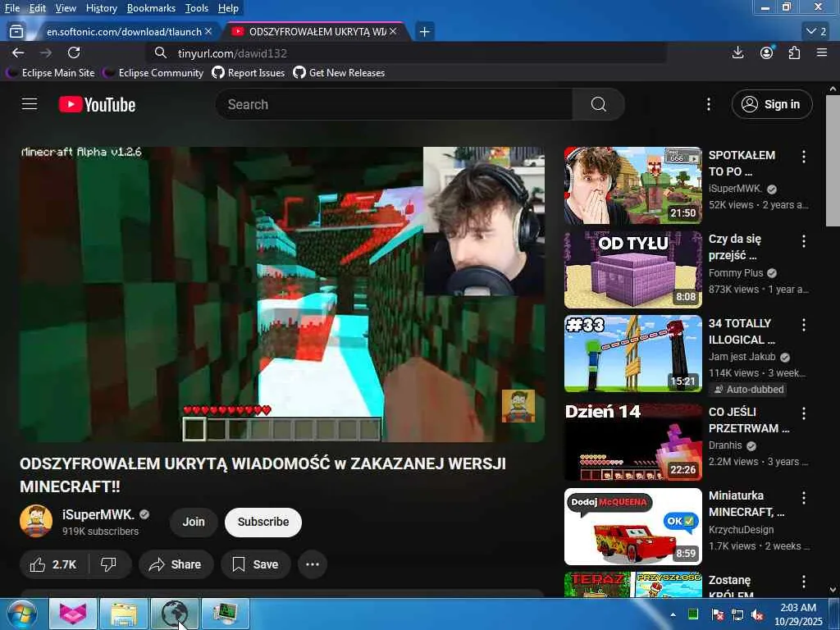Expand the list all tabs dropdown
The height and width of the screenshot is (630, 840).
coord(816,32)
